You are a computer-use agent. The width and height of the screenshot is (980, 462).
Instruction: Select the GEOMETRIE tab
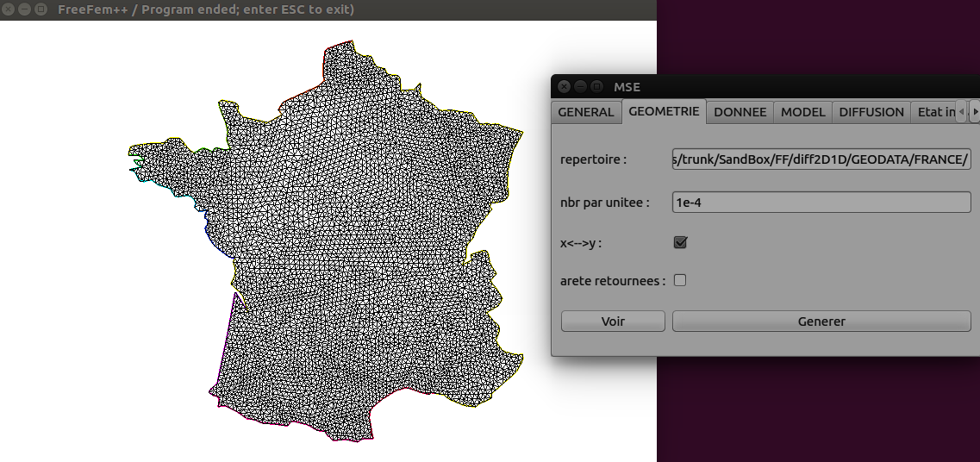[x=664, y=112]
